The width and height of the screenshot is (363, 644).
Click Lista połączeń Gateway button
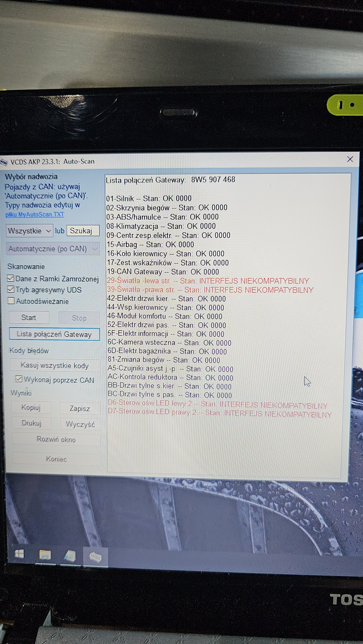(x=54, y=334)
